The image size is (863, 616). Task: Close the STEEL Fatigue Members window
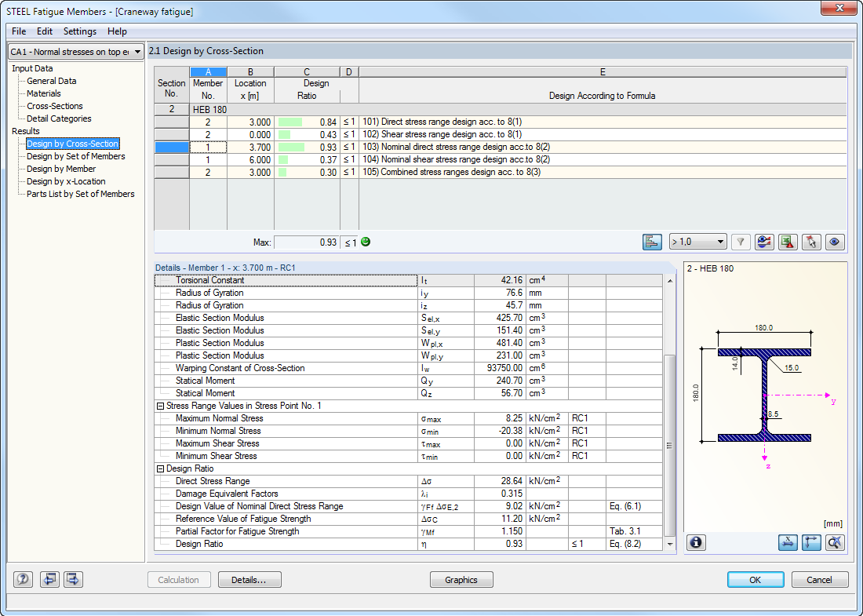coord(840,8)
